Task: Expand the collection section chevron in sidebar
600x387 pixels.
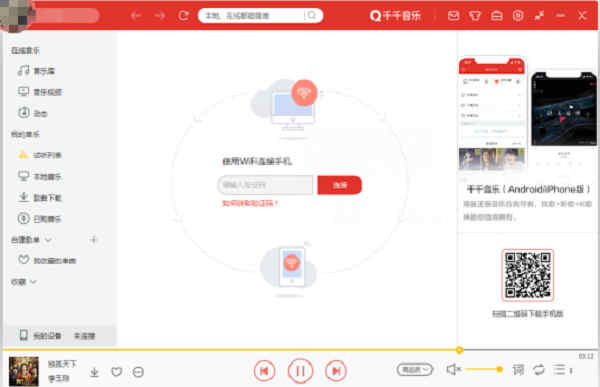Action: (x=33, y=282)
